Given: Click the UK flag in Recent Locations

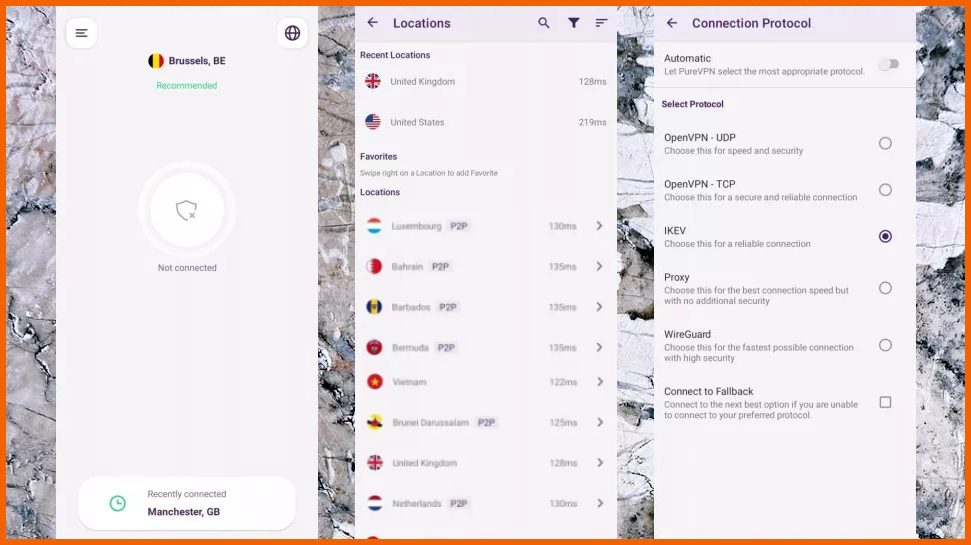Looking at the screenshot, I should 373,81.
